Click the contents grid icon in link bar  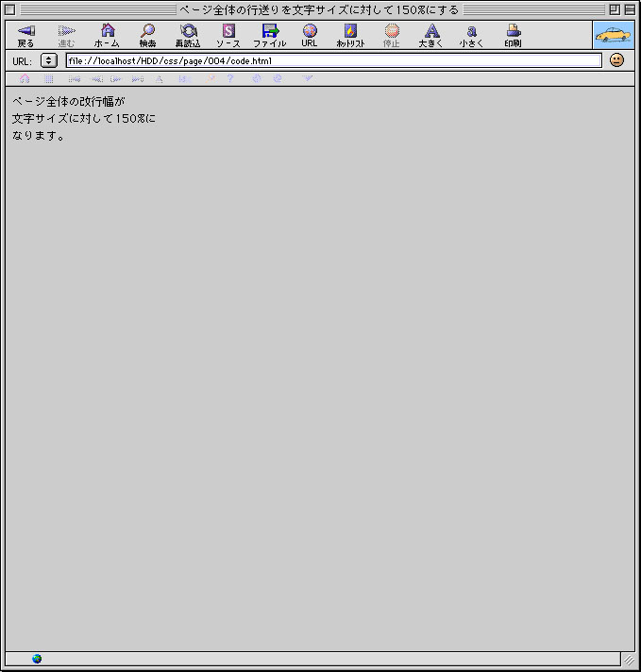coord(49,79)
